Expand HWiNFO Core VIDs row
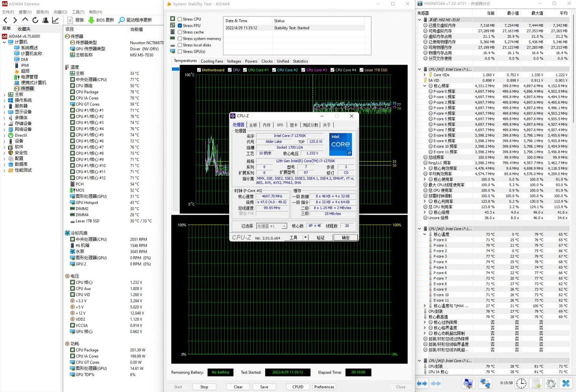 coord(425,75)
